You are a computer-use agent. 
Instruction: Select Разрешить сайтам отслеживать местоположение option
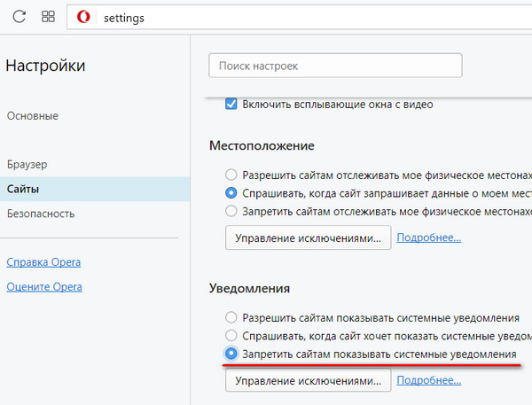click(231, 175)
